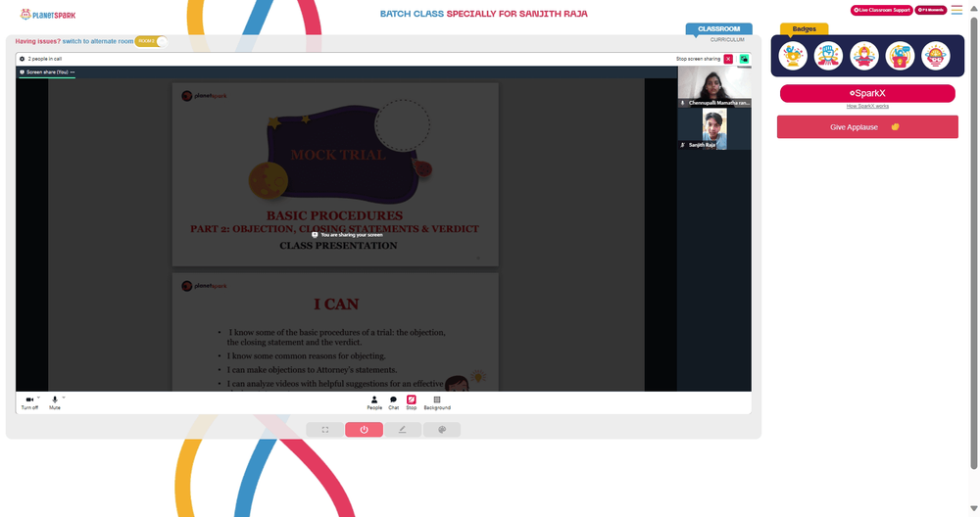This screenshot has height=517, width=980.
Task: Click the PS Moments button
Action: [x=931, y=10]
